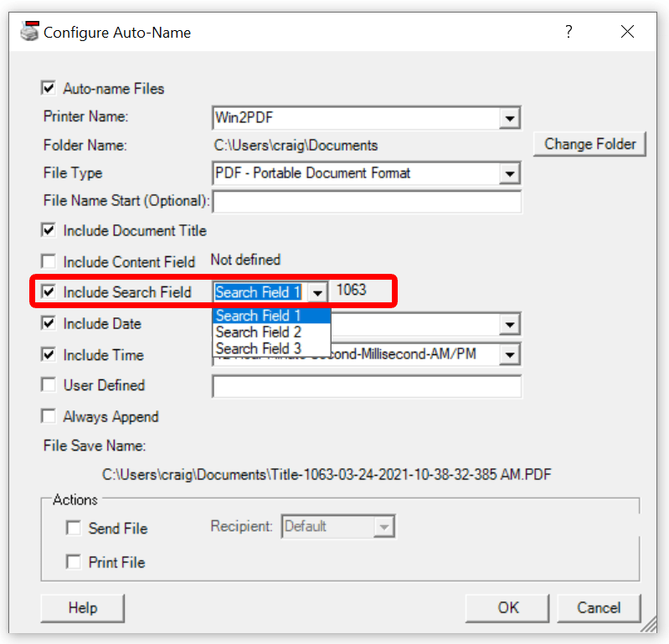Image resolution: width=669 pixels, height=644 pixels.
Task: Toggle the Auto-name Files checkbox
Action: tap(49, 88)
